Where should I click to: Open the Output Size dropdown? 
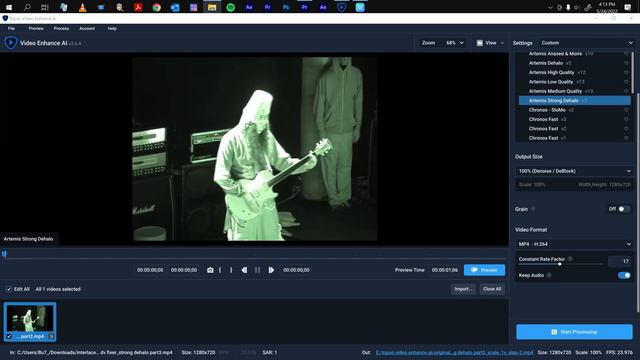coord(575,171)
